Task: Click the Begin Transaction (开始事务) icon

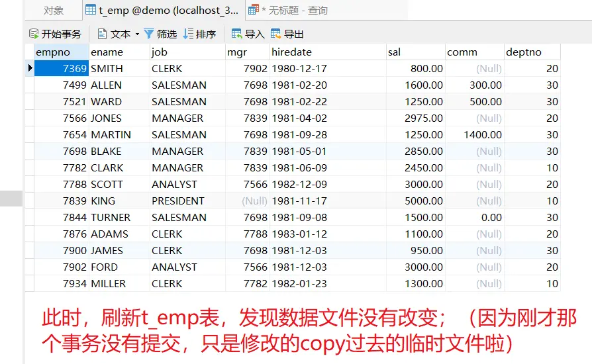Action: 34,34
